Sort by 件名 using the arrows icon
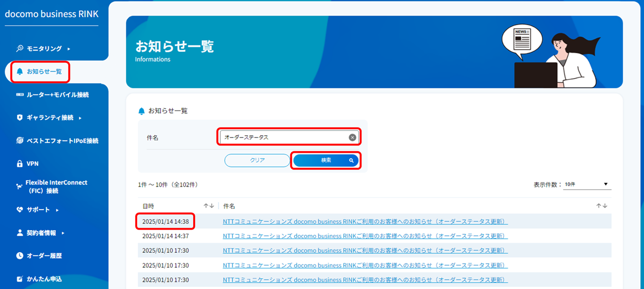Viewport: 644px width, 289px height. coord(602,206)
